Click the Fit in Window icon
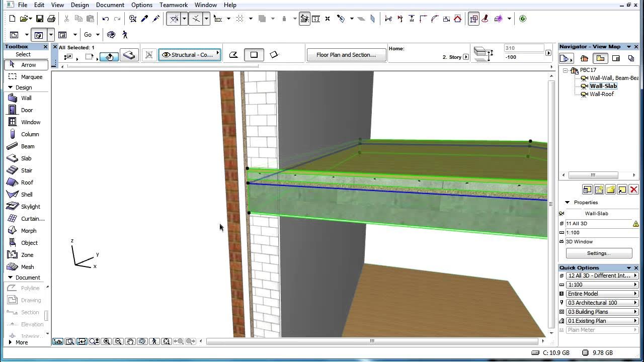The width and height of the screenshot is (644, 362). 167,341
